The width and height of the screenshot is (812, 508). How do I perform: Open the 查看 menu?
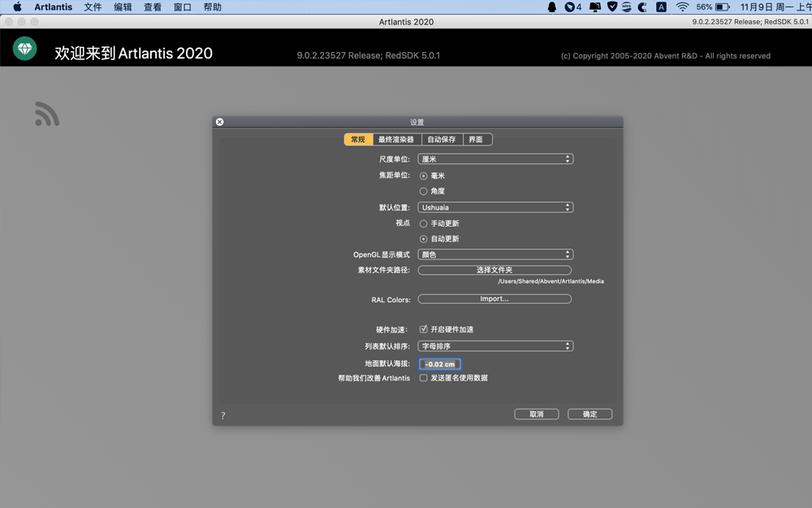tap(153, 7)
